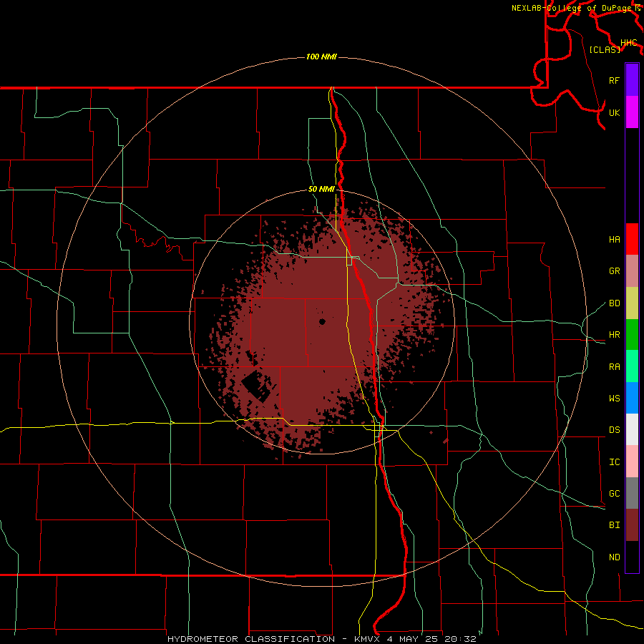Click the GC legend label

tap(614, 494)
